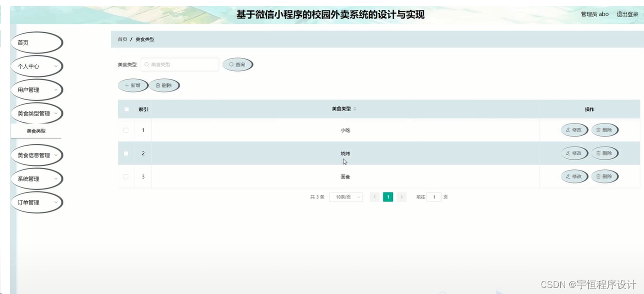This screenshot has height=294, width=644.
Task: Click the magnifier icon on the 查询 button
Action: tap(231, 64)
